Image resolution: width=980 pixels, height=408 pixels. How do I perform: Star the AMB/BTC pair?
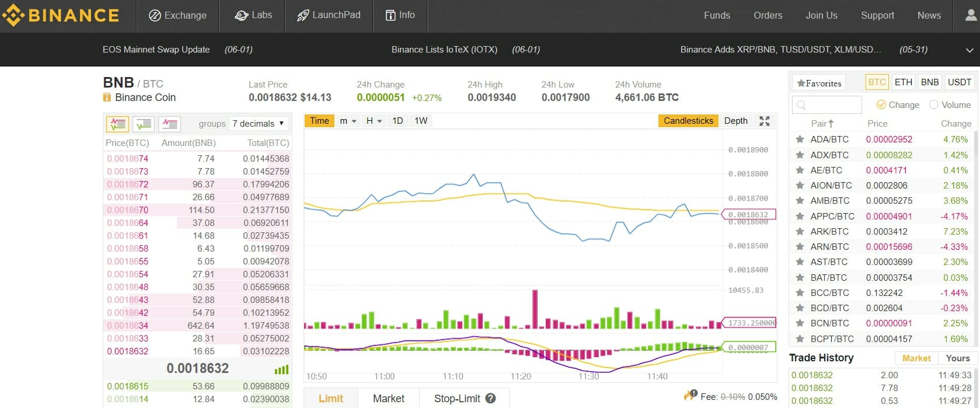click(x=800, y=200)
